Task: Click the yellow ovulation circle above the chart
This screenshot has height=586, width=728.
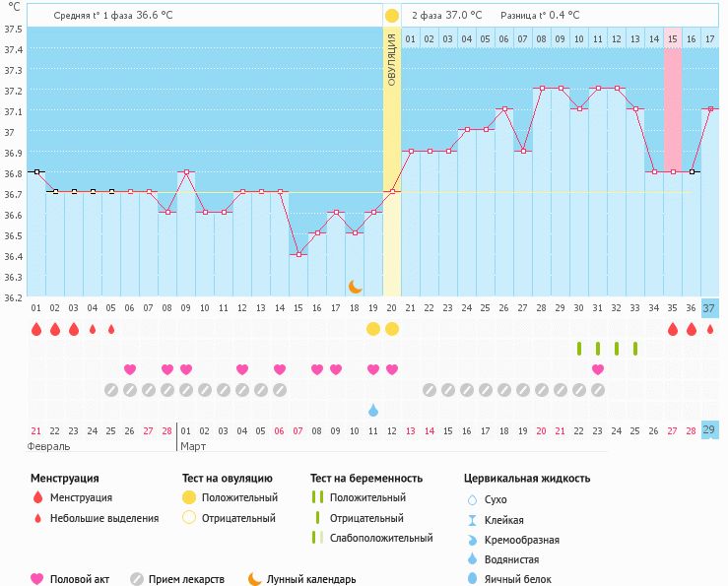Action: (x=392, y=16)
